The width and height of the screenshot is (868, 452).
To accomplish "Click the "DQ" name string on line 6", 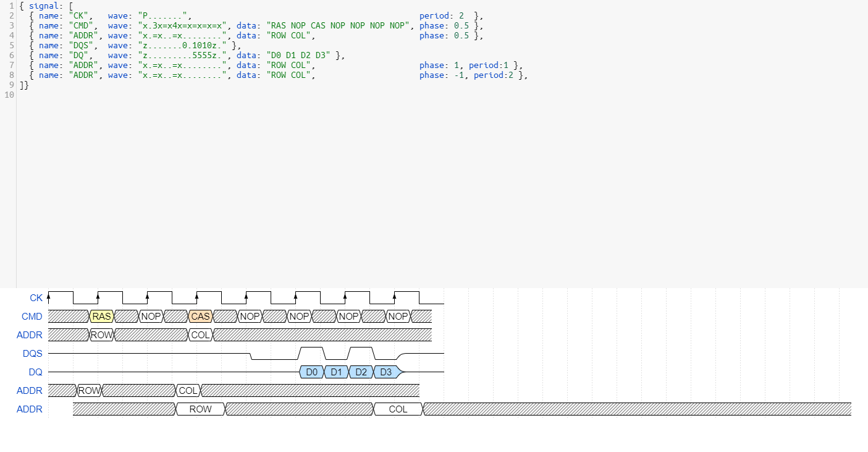I will coord(78,55).
